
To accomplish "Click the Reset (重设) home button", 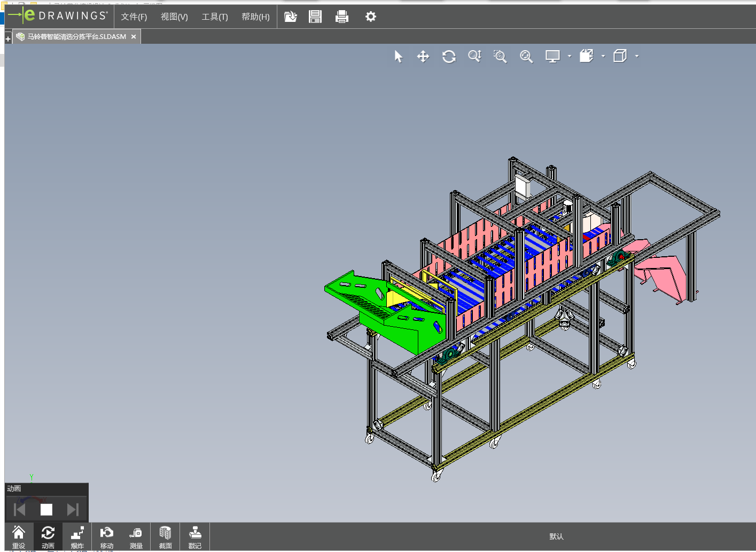I will click(x=19, y=537).
